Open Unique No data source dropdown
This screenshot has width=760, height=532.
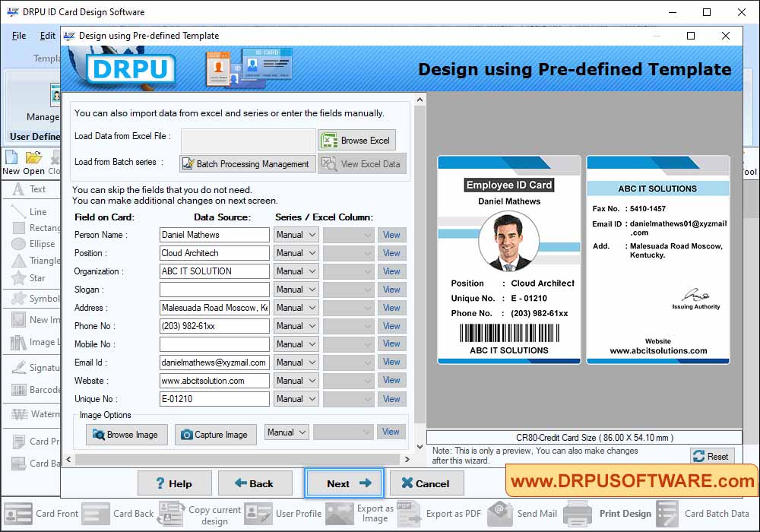(296, 399)
